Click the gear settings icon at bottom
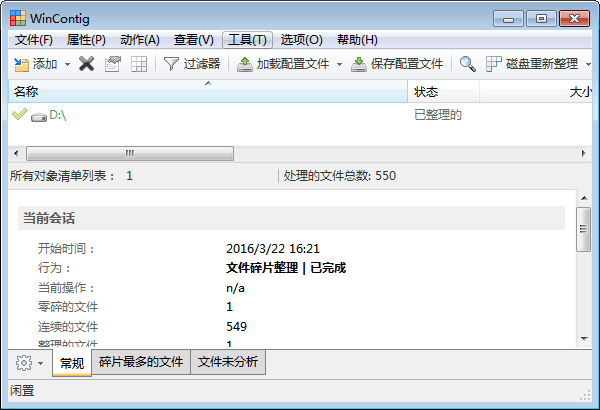This screenshot has height=410, width=600. click(x=24, y=363)
